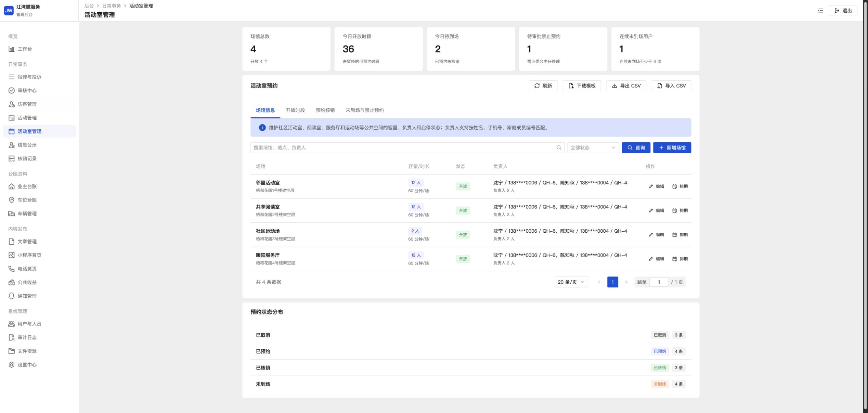
Task: Click 后台 in the breadcrumb
Action: tap(89, 6)
